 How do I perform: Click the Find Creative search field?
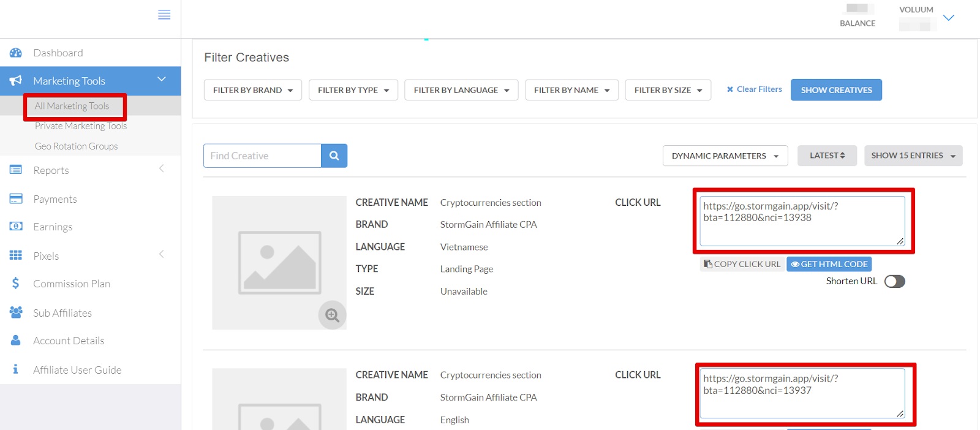262,156
